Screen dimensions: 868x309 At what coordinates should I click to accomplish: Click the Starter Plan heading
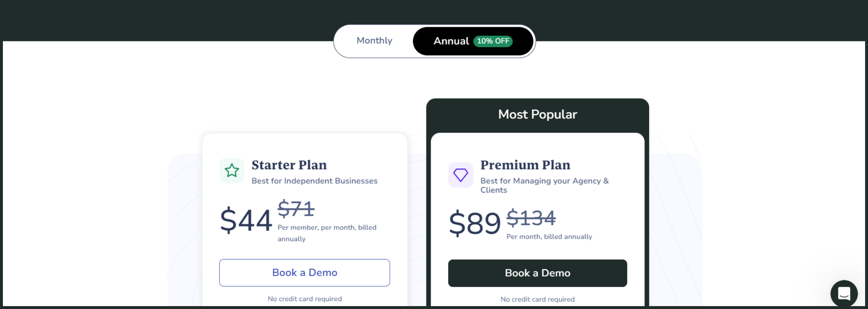[289, 165]
